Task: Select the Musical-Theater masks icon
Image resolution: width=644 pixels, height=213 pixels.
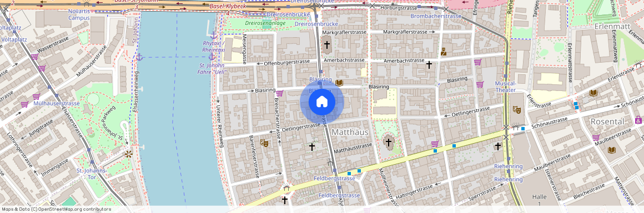Action: 517,110
